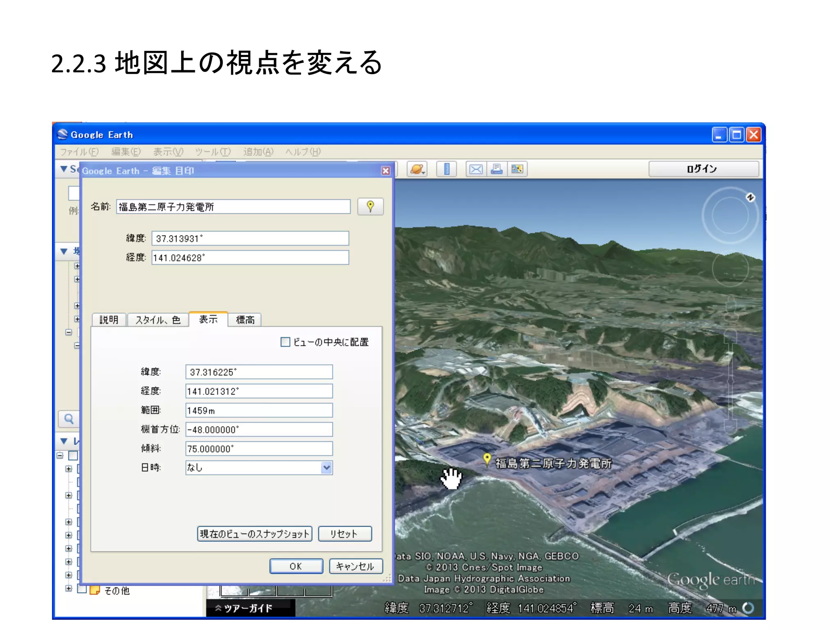The image size is (840, 630).
Task: Click the view 緯度 field 37.316225°
Action: (x=259, y=372)
